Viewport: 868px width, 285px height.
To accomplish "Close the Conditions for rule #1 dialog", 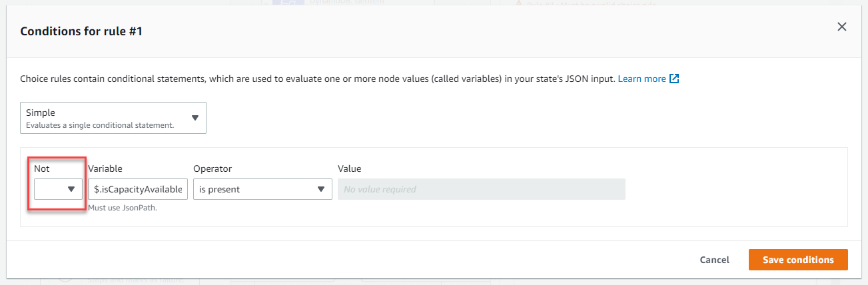I will click(841, 27).
